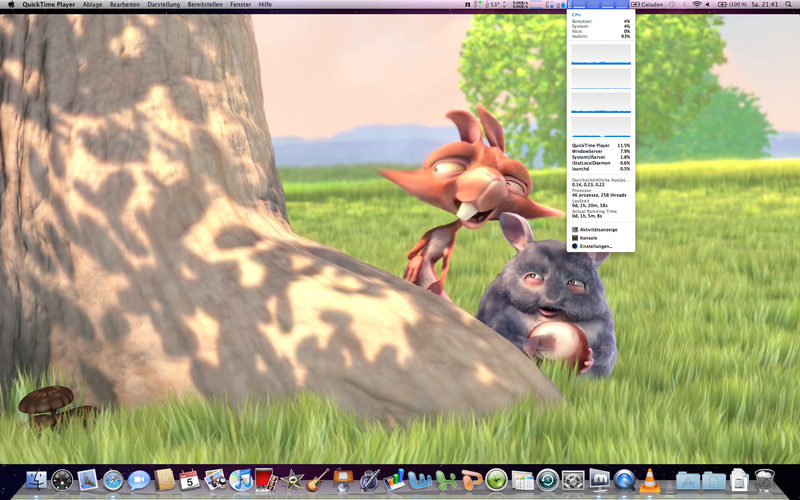
Task: Click the WindowServer process row
Action: click(x=601, y=152)
